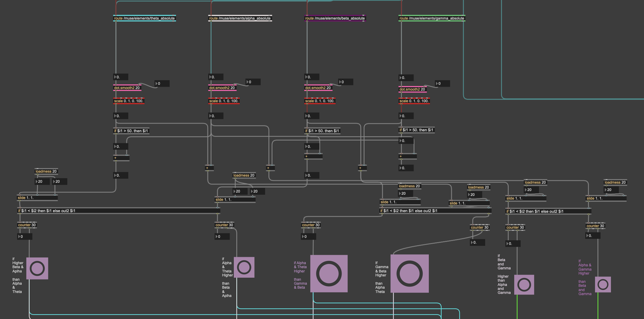644x319 pixels.
Task: Click the dot.smooth2 20 object under theta route
Action: pyautogui.click(x=127, y=88)
